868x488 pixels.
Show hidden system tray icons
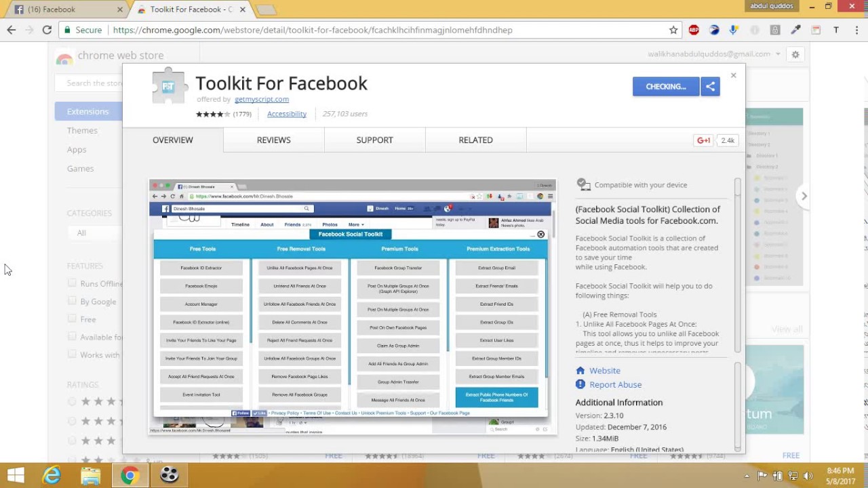point(747,476)
